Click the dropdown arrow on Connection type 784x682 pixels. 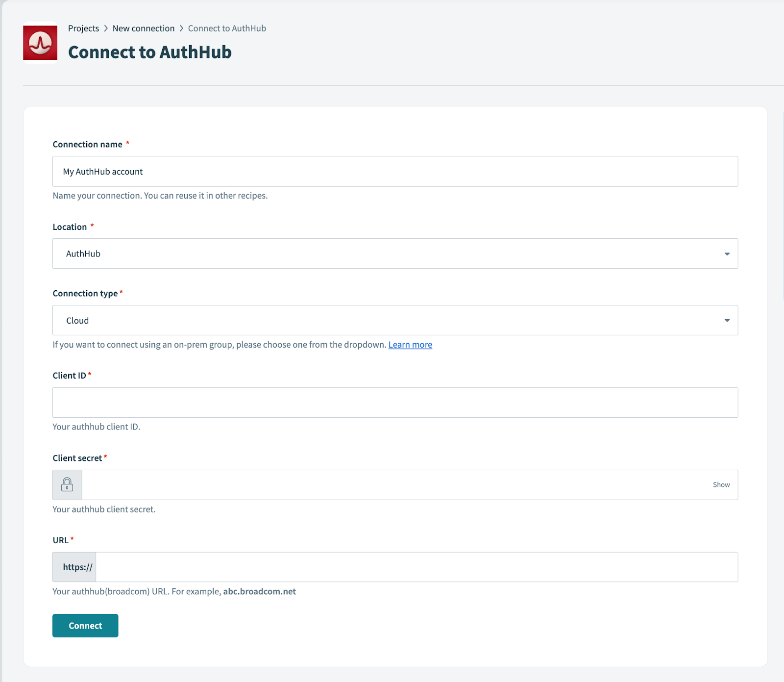[727, 320]
